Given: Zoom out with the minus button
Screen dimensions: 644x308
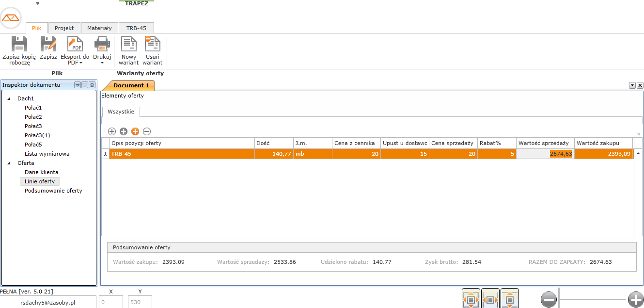Looking at the screenshot, I should coord(549,300).
